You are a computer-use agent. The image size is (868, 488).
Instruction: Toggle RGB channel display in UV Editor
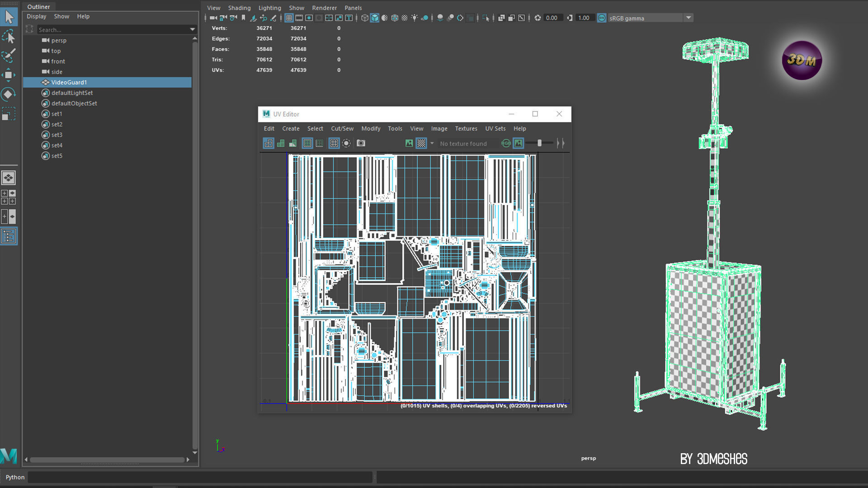click(506, 143)
